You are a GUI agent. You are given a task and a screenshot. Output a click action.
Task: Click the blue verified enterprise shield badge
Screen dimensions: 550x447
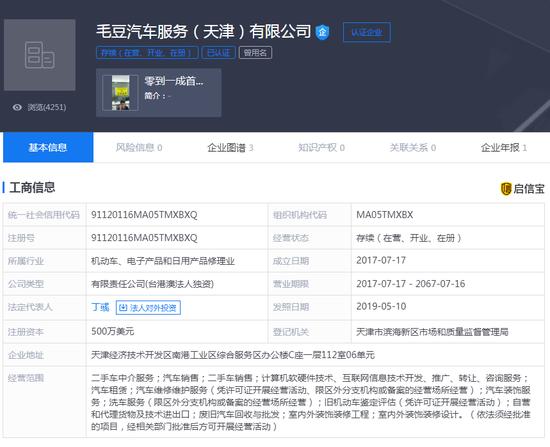click(322, 32)
